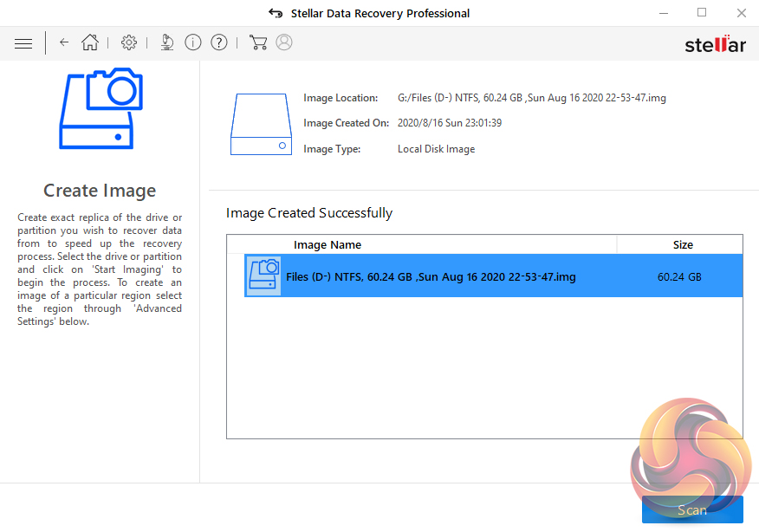Minimize the Stellar Data Recovery window
The height and width of the screenshot is (532, 759).
(664, 13)
